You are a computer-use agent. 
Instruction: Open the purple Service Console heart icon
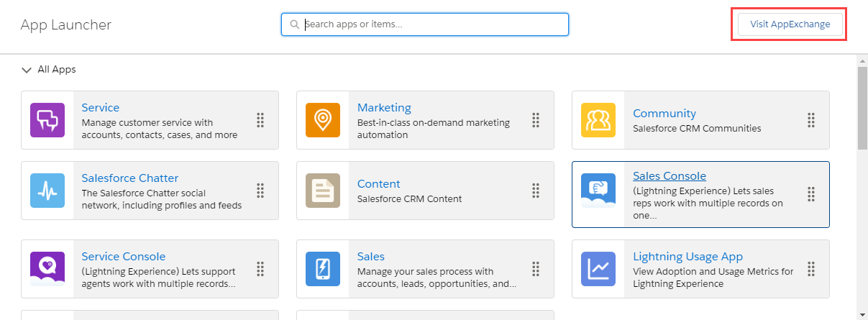[x=47, y=269]
